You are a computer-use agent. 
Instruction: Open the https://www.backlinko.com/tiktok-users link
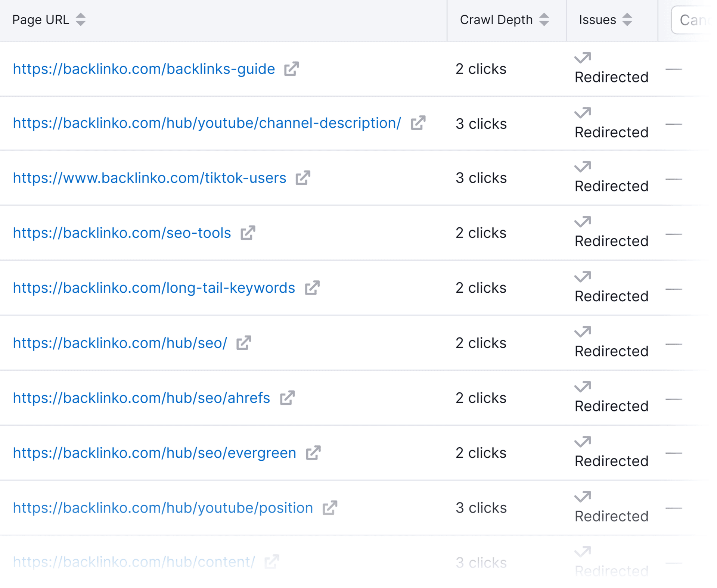pyautogui.click(x=149, y=178)
